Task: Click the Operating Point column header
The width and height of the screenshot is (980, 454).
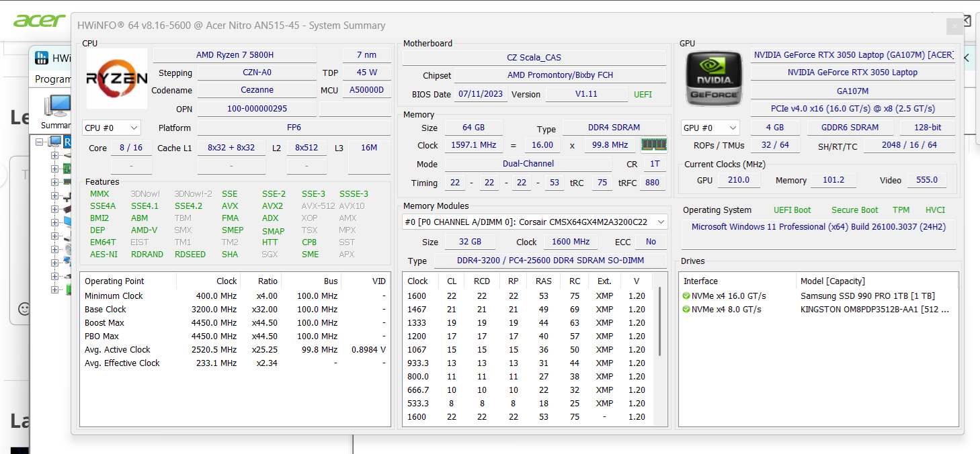Action: point(114,281)
